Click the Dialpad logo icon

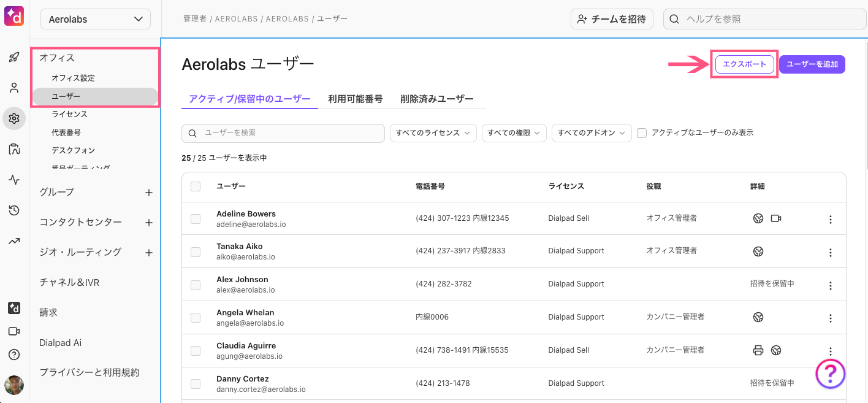14,15
